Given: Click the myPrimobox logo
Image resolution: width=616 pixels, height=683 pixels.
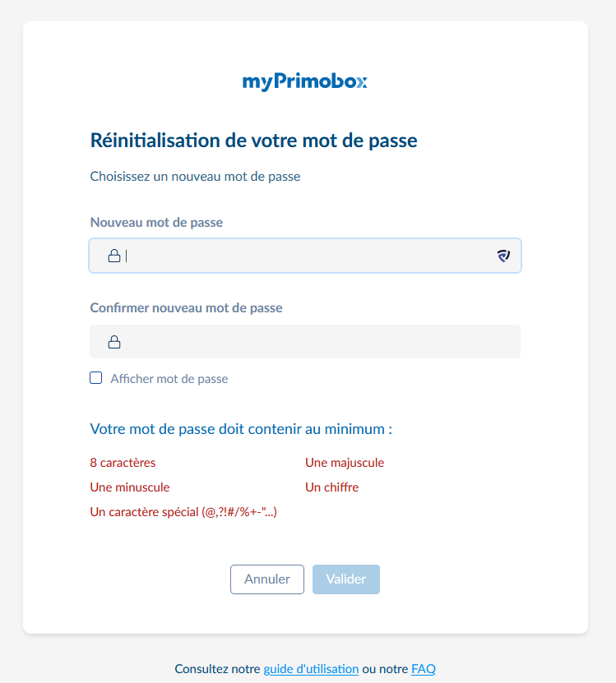Looking at the screenshot, I should point(304,81).
